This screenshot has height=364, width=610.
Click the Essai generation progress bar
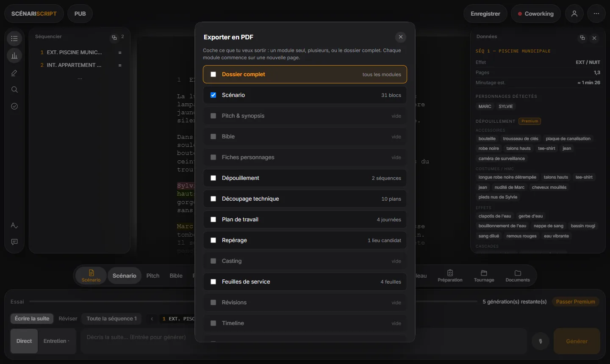pyautogui.click(x=253, y=302)
